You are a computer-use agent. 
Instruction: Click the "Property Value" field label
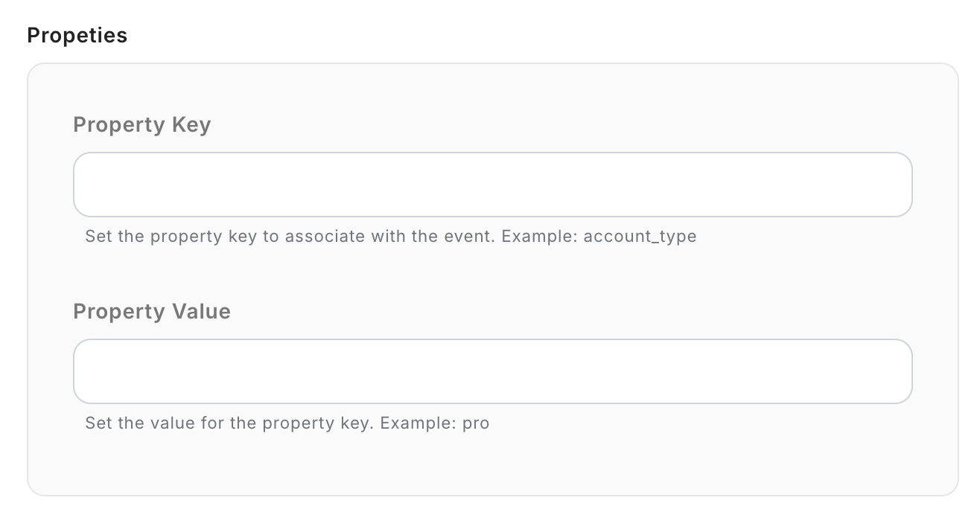152,311
